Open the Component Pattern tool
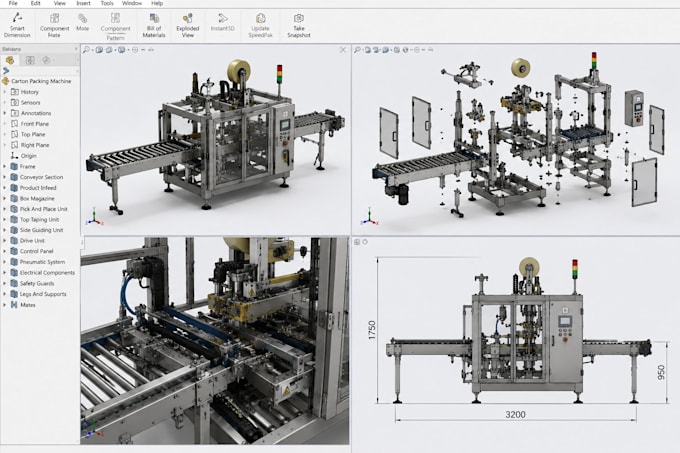The height and width of the screenshot is (453, 680). (x=115, y=26)
